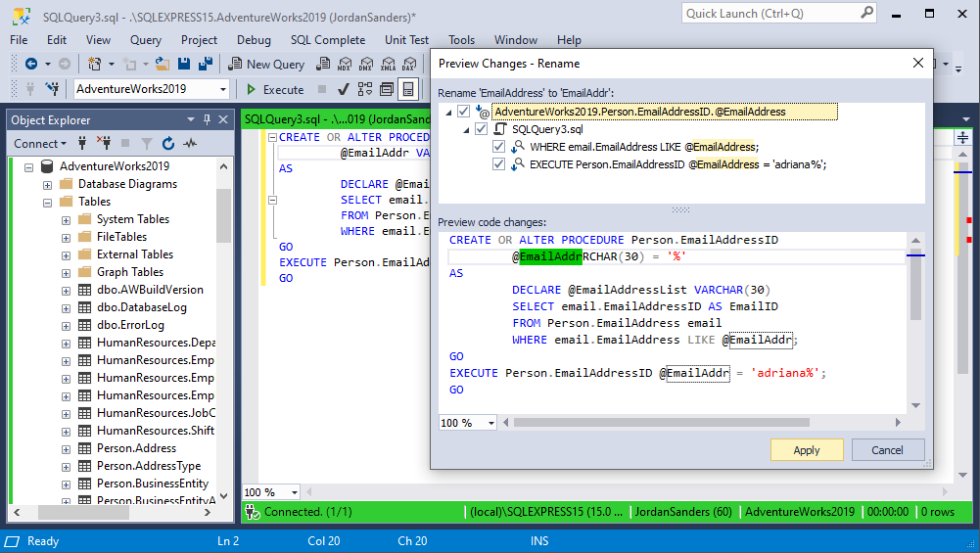Open the Debug menu
Screen dimensions: 980x553
click(x=254, y=39)
